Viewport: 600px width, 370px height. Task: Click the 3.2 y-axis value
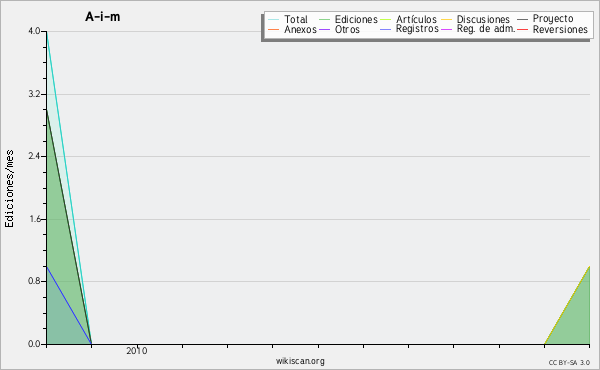(34, 94)
